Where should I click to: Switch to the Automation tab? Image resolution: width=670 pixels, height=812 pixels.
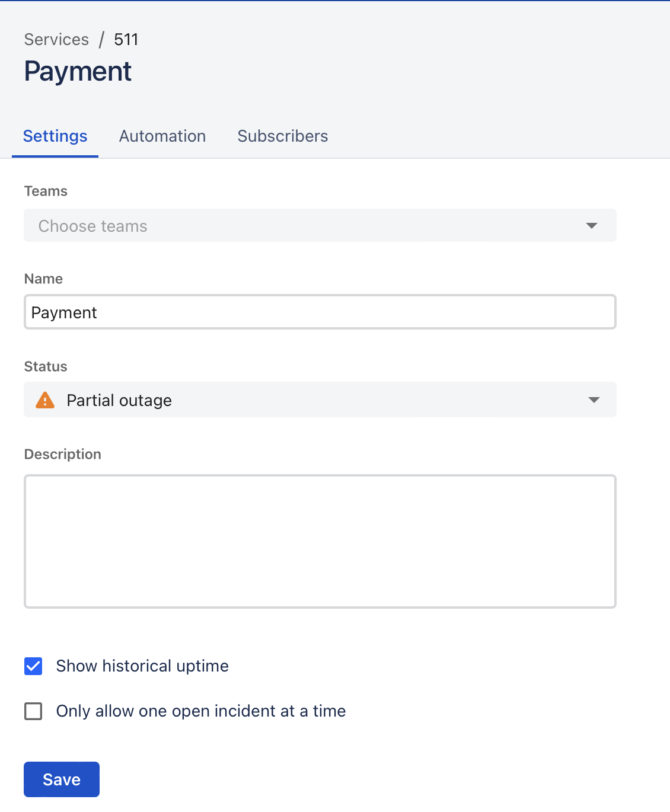(162, 136)
